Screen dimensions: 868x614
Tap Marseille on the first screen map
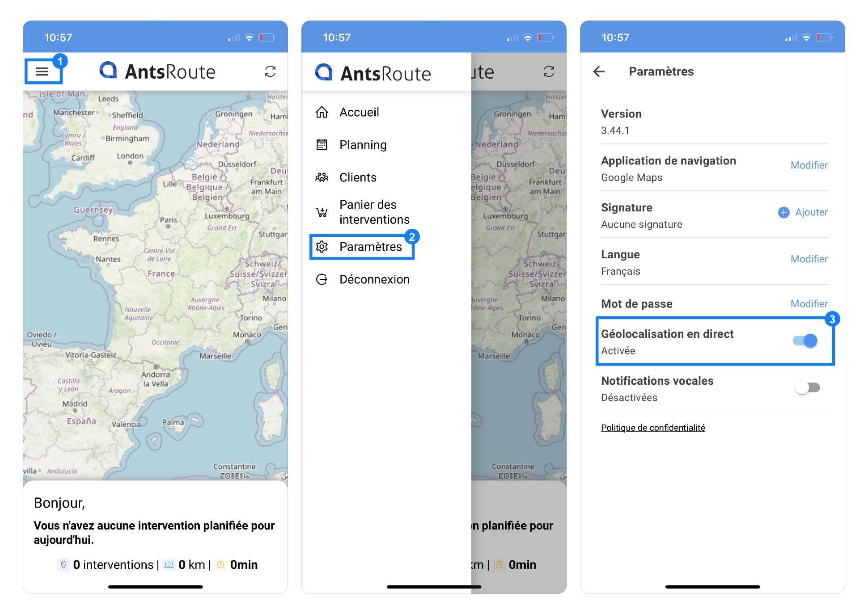click(215, 356)
